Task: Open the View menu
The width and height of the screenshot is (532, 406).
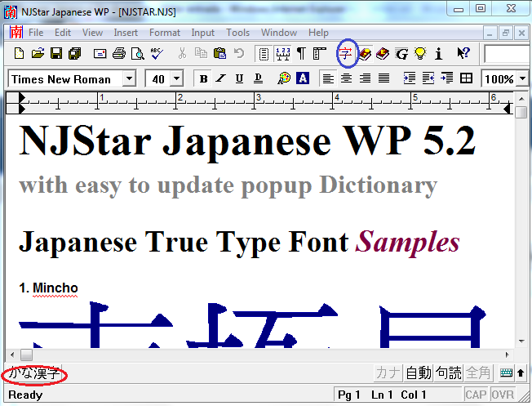Action: pos(92,33)
